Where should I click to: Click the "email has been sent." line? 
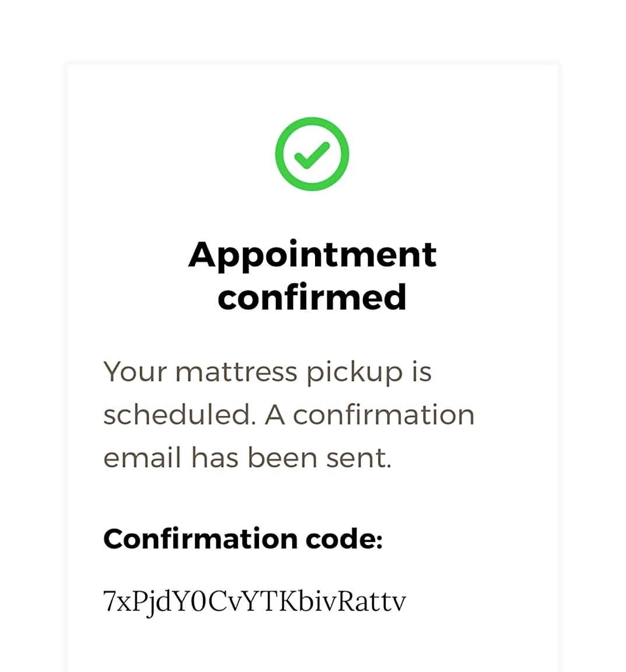247,457
